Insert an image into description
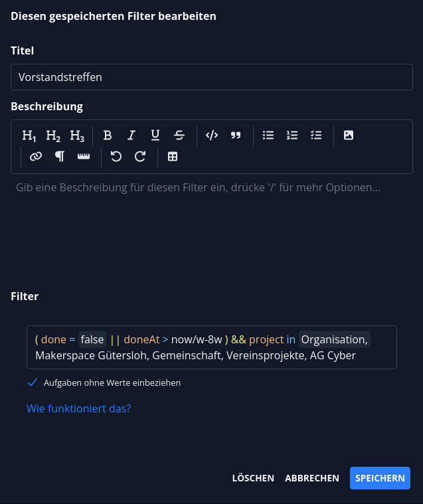 pos(349,135)
